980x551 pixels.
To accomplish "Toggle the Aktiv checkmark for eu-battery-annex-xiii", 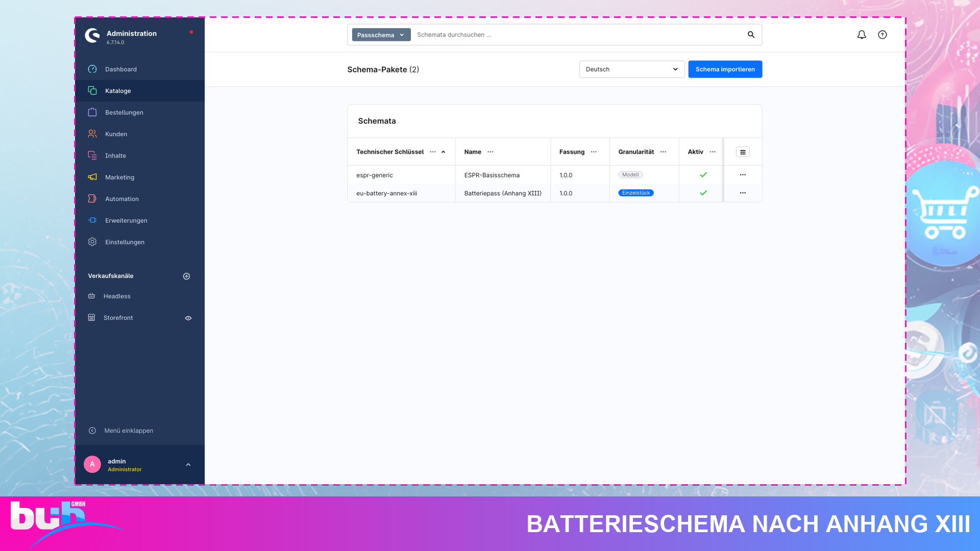I will [703, 193].
